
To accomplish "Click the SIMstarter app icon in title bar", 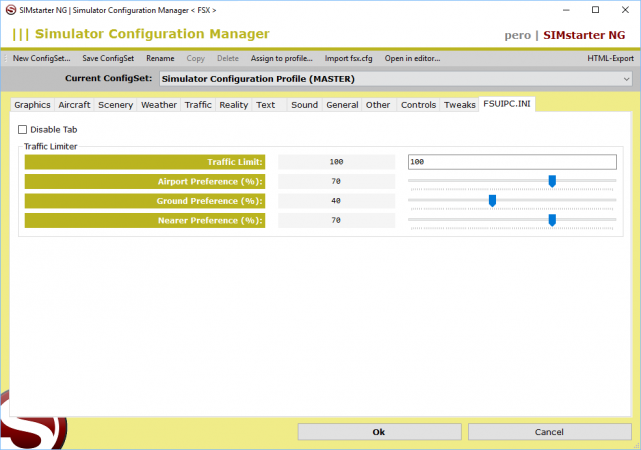I will tap(11, 10).
